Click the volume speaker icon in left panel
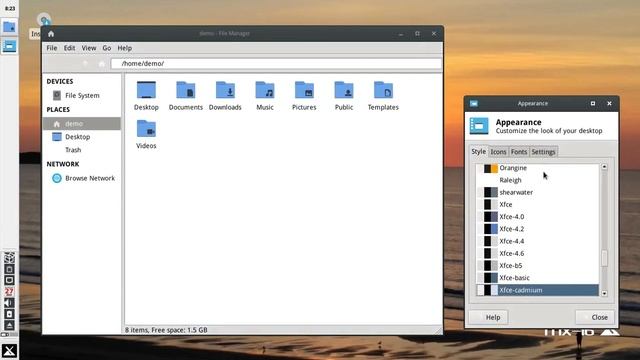Viewport: 640px width, 360px height. point(9,303)
